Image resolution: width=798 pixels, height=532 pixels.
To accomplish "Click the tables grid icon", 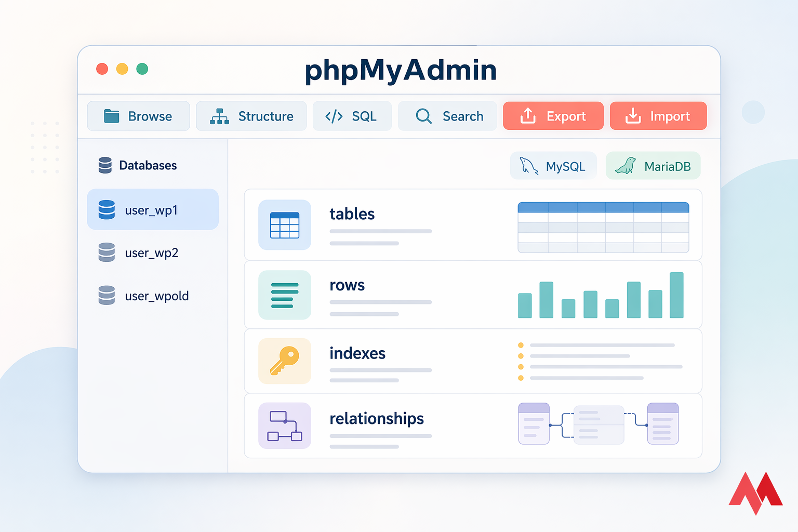I will 285,225.
